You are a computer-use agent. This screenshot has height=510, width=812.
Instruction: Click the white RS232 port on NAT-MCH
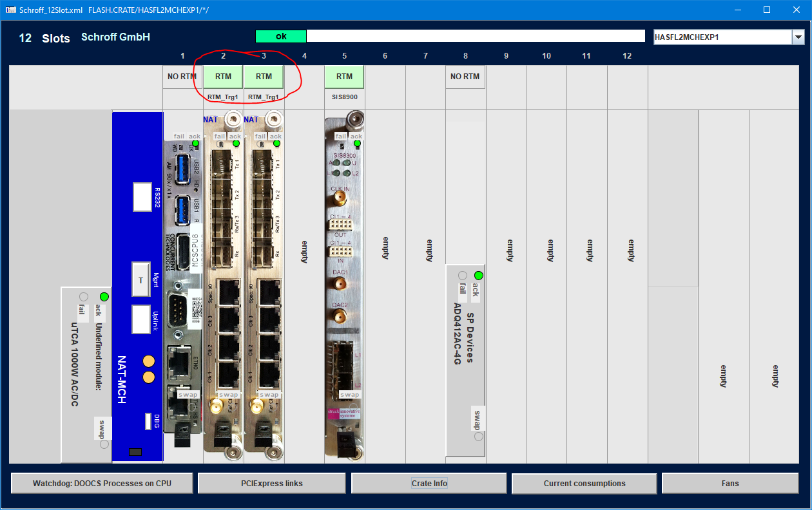[x=142, y=197]
